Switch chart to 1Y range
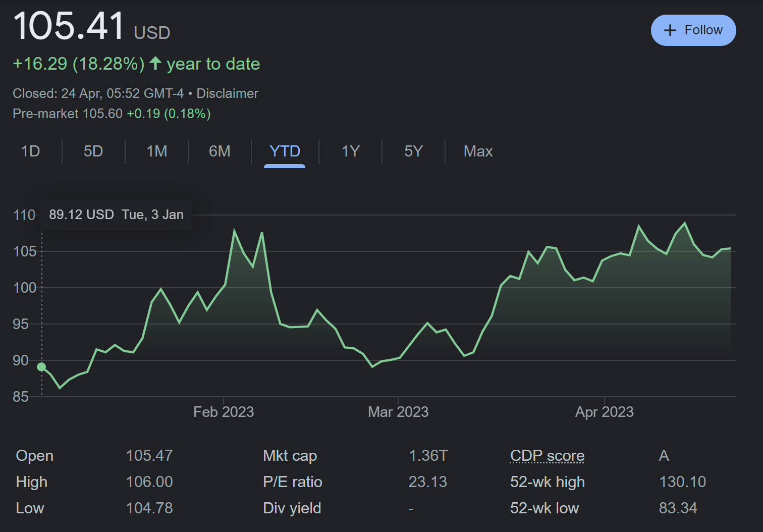The image size is (763, 532). 350,151
